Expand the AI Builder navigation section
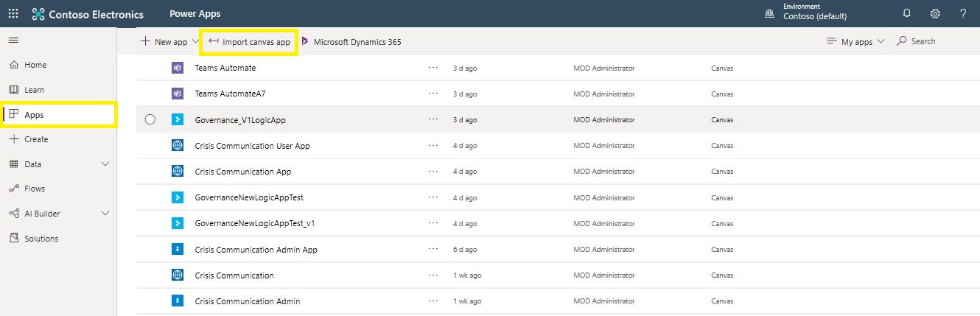980x316 pixels. (x=105, y=214)
